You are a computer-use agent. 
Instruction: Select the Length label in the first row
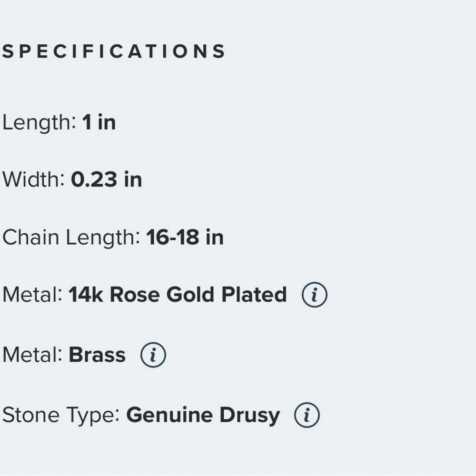click(x=39, y=123)
